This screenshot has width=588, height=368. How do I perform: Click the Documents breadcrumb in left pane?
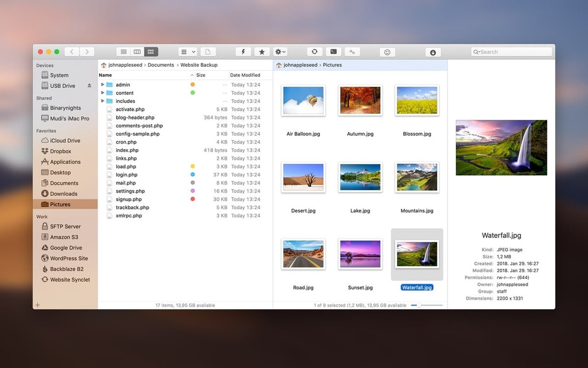(161, 65)
